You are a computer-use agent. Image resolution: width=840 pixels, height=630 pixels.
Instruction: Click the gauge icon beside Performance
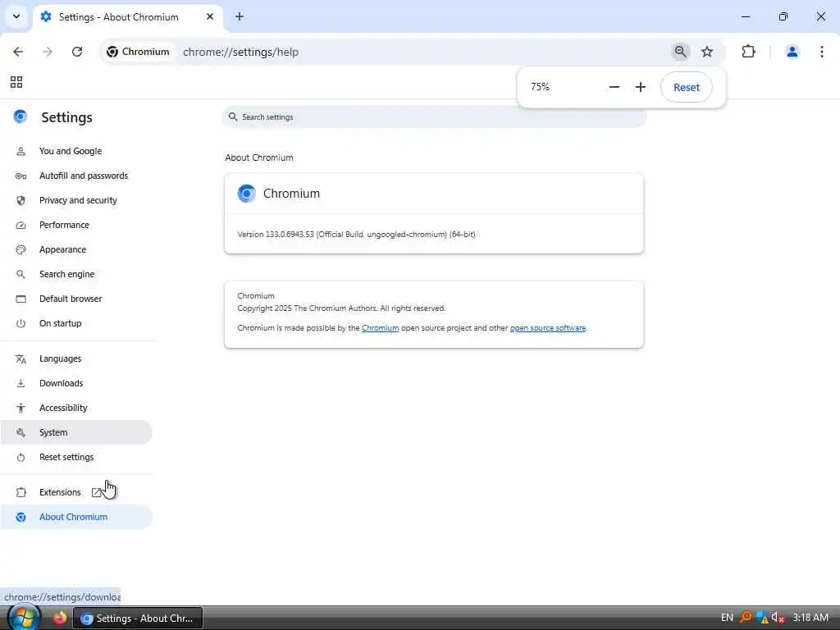[21, 225]
